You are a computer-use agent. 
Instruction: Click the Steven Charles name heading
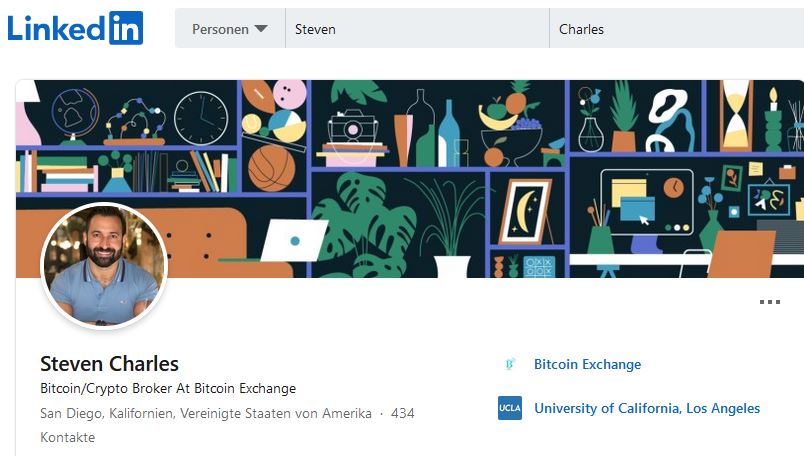click(109, 364)
